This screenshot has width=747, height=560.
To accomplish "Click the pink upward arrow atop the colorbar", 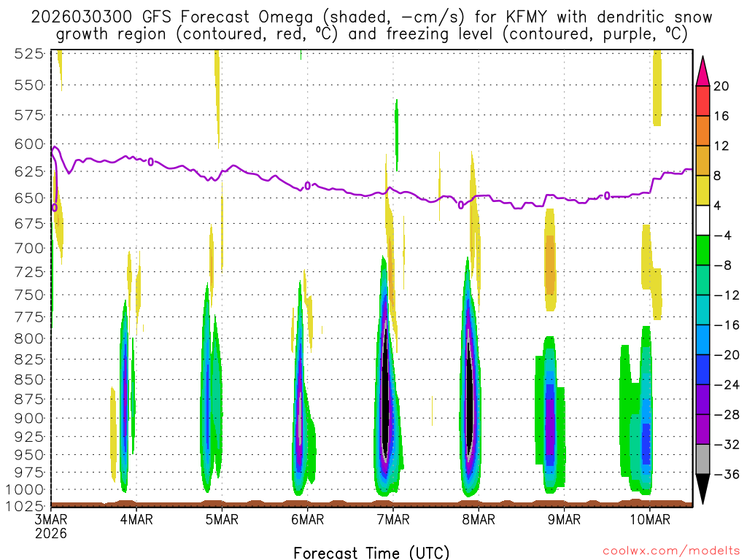I will (703, 72).
